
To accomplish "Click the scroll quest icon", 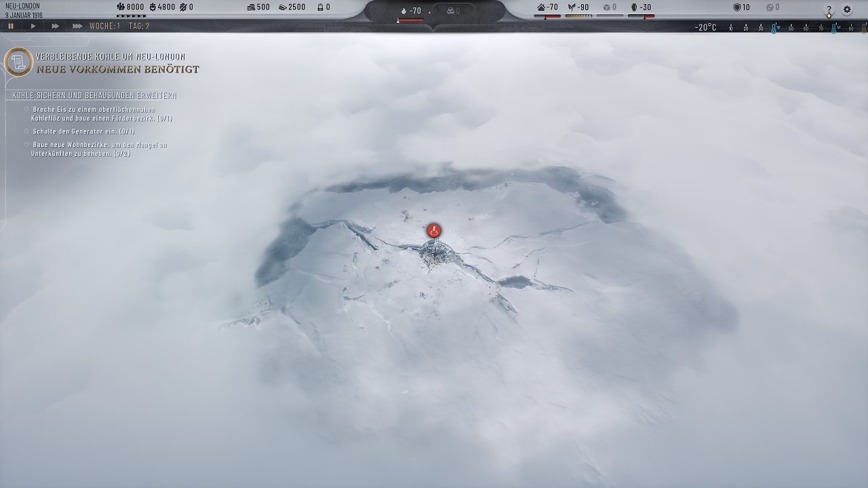I will tap(18, 62).
